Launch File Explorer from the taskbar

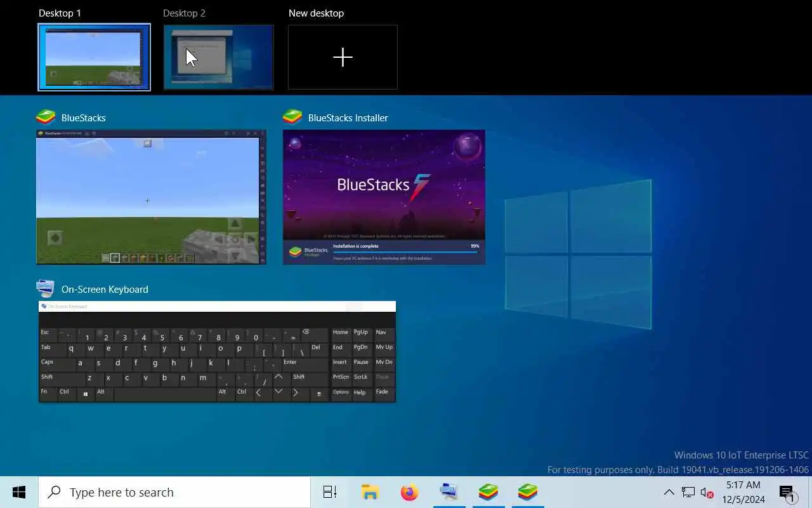(370, 492)
